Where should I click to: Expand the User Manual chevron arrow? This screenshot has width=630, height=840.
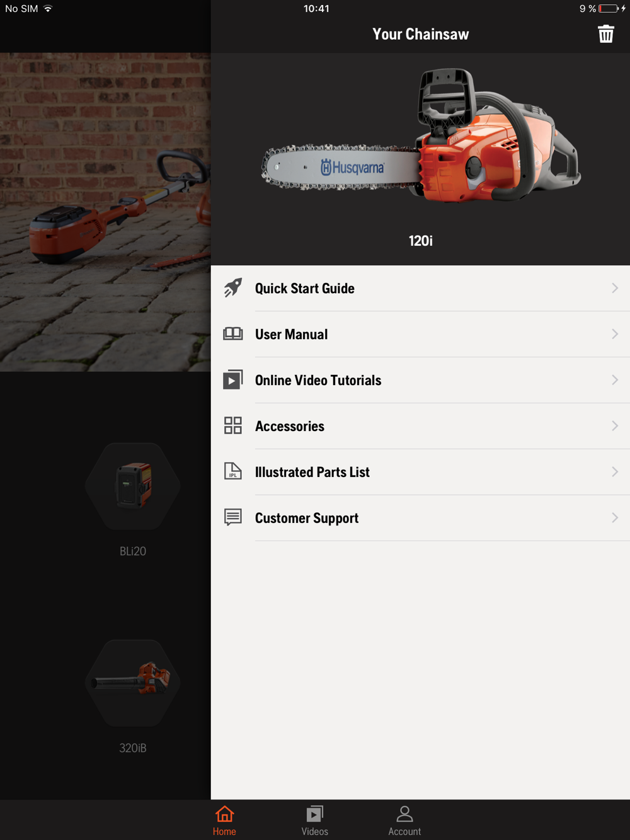(615, 334)
